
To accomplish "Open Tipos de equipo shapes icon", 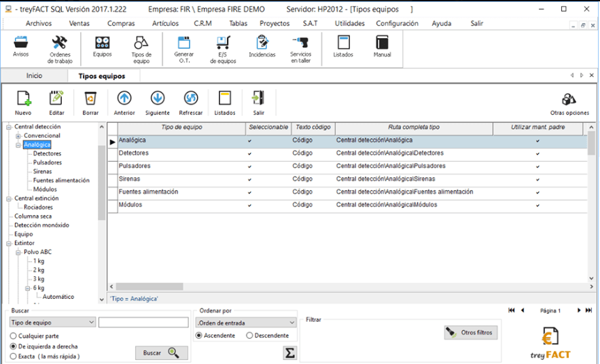I will (x=141, y=43).
